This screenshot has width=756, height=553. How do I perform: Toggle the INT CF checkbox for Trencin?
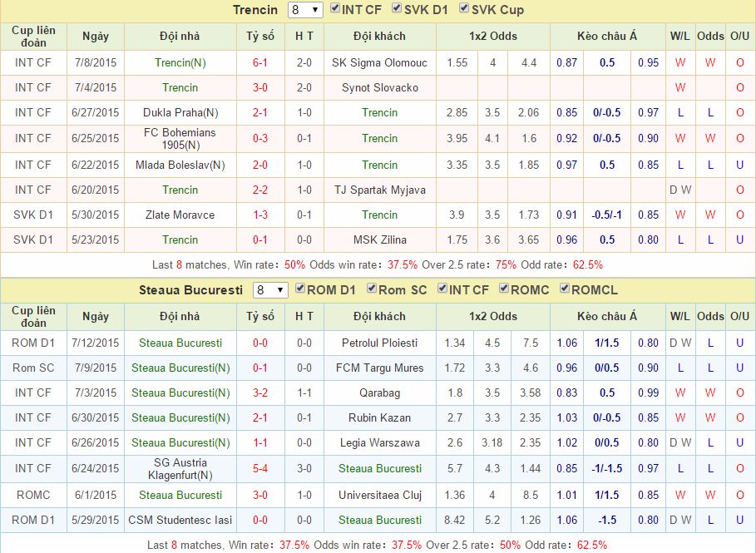pos(334,7)
